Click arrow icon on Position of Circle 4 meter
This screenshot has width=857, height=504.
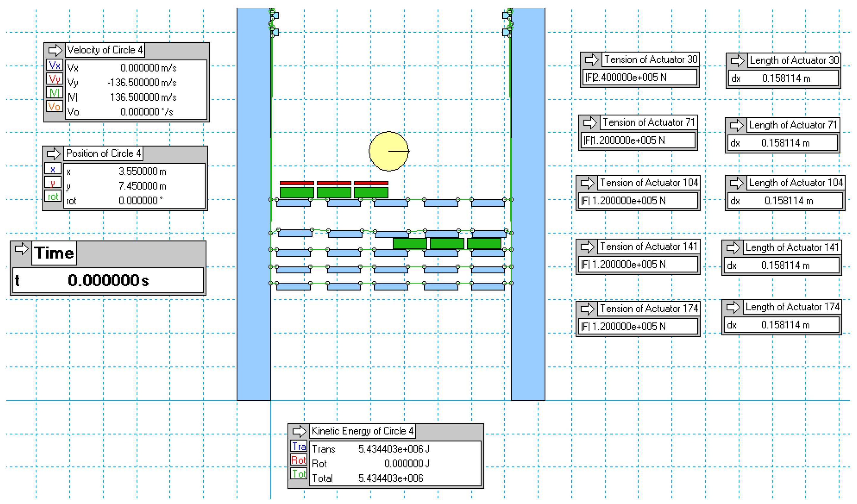pos(53,154)
